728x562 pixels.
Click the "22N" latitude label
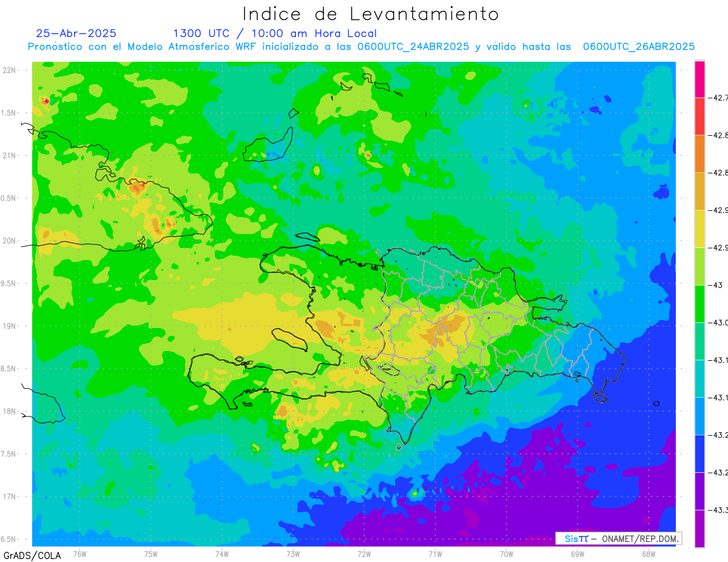point(9,70)
